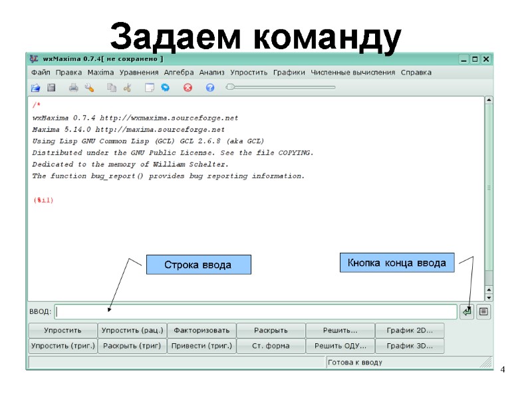Image resolution: width=532 pixels, height=399 pixels.
Task: Open the Справка menu
Action: [x=416, y=72]
